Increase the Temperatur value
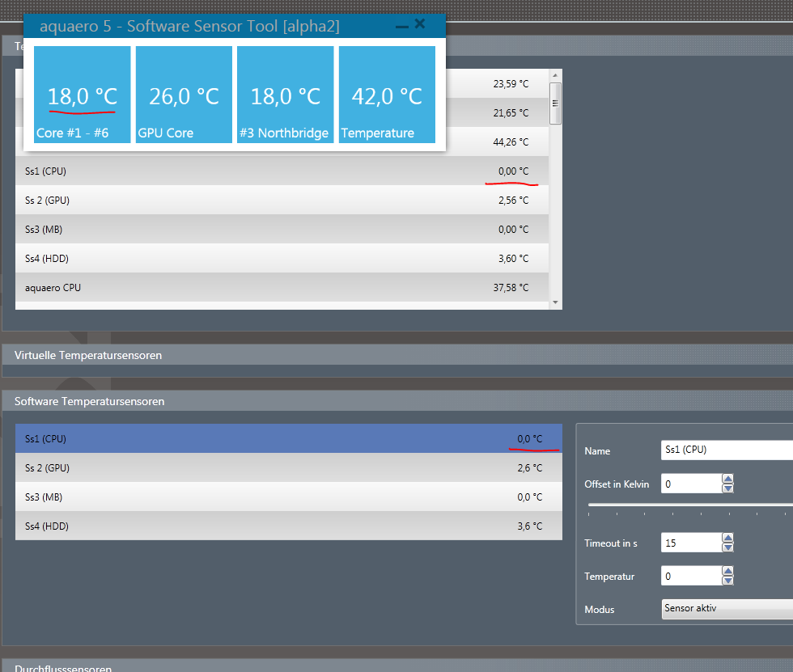The width and height of the screenshot is (793, 672). [x=727, y=571]
